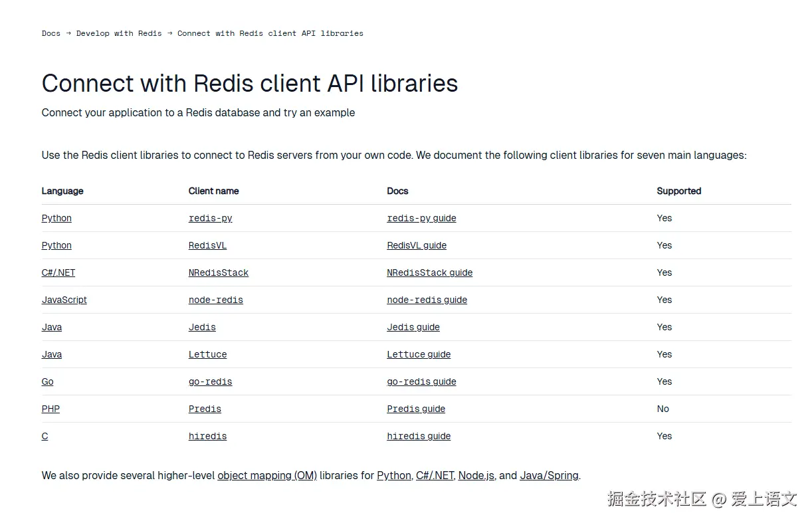Open Connect with Redis client API libraries breadcrumb
Viewport: 812px width, 523px height.
click(x=270, y=33)
